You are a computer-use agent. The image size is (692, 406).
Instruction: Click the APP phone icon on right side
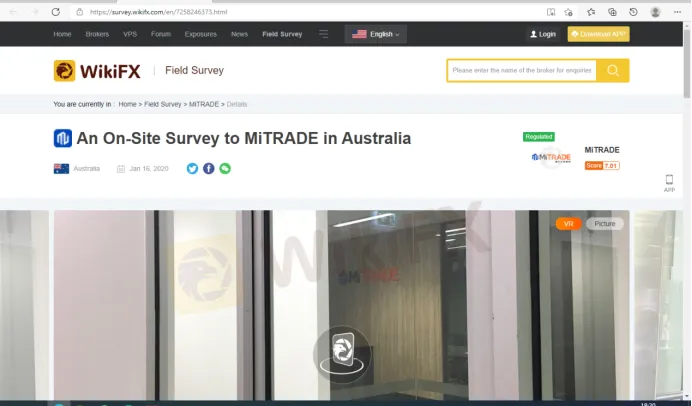(669, 183)
